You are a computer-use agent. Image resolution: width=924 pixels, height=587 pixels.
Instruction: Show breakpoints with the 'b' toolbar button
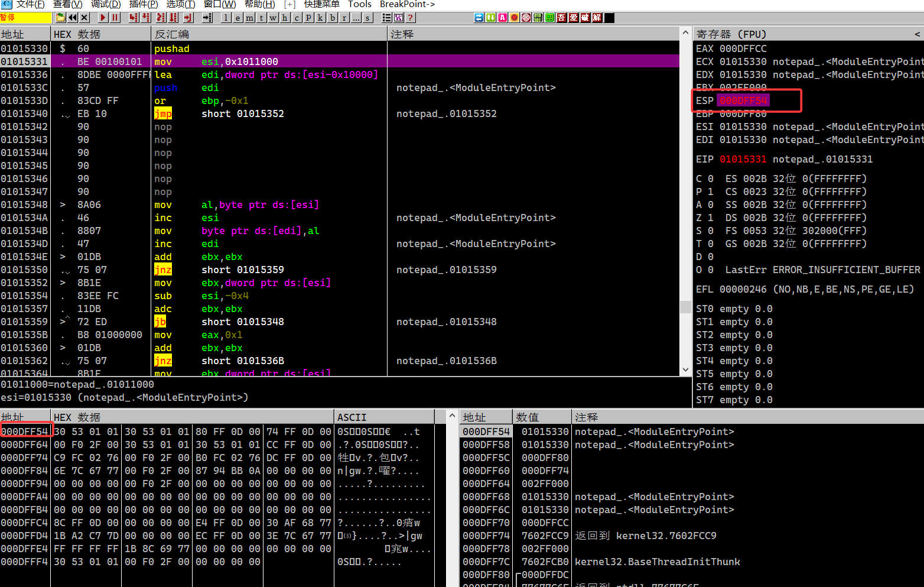pyautogui.click(x=332, y=18)
